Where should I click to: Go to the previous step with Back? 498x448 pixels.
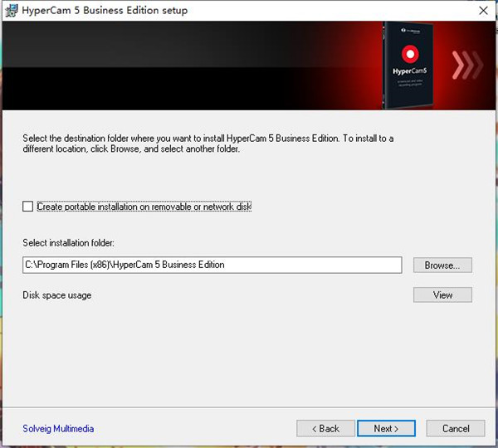[325, 429]
